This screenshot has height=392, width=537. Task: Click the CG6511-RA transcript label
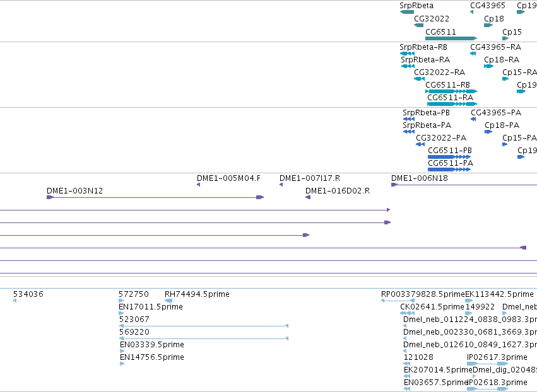click(451, 98)
